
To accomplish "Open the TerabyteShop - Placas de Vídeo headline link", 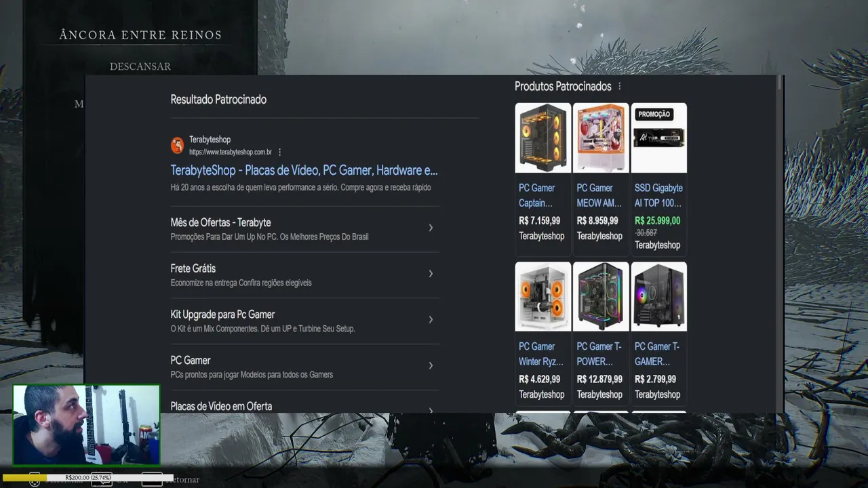I will pos(304,170).
